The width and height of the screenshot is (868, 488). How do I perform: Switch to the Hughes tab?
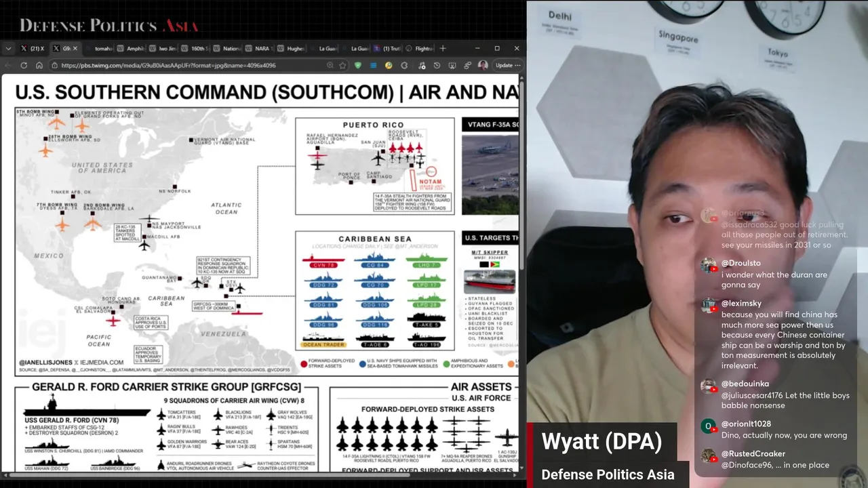coord(290,49)
